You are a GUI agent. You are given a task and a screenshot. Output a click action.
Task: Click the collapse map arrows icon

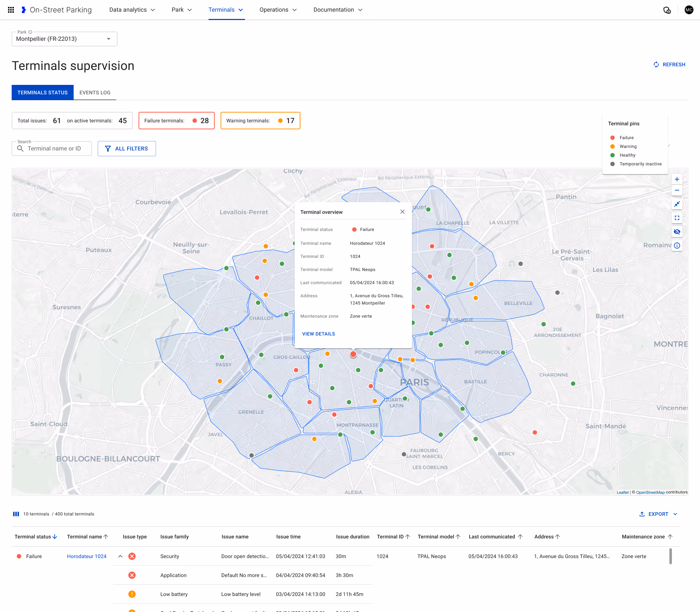(677, 204)
